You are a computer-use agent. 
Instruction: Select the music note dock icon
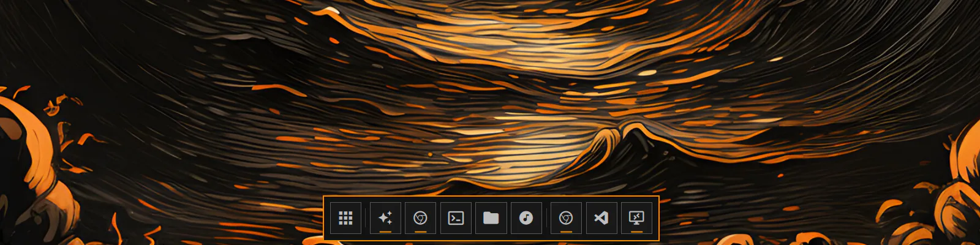526,218
